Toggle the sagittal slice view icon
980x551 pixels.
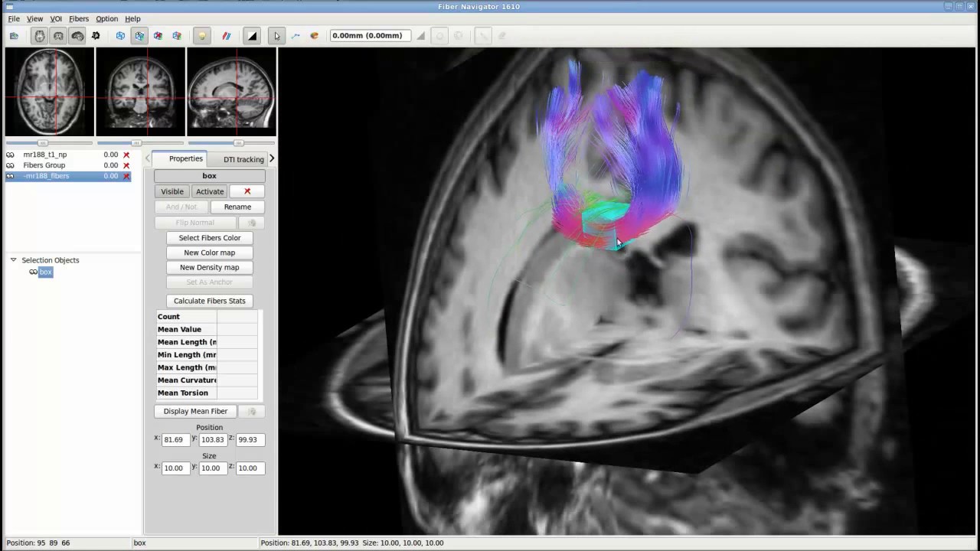pyautogui.click(x=77, y=36)
